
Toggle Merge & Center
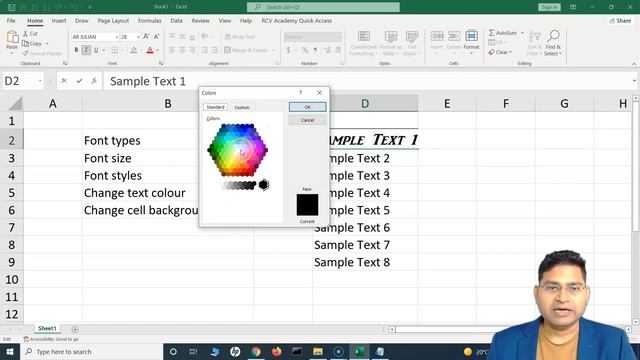tap(246, 50)
